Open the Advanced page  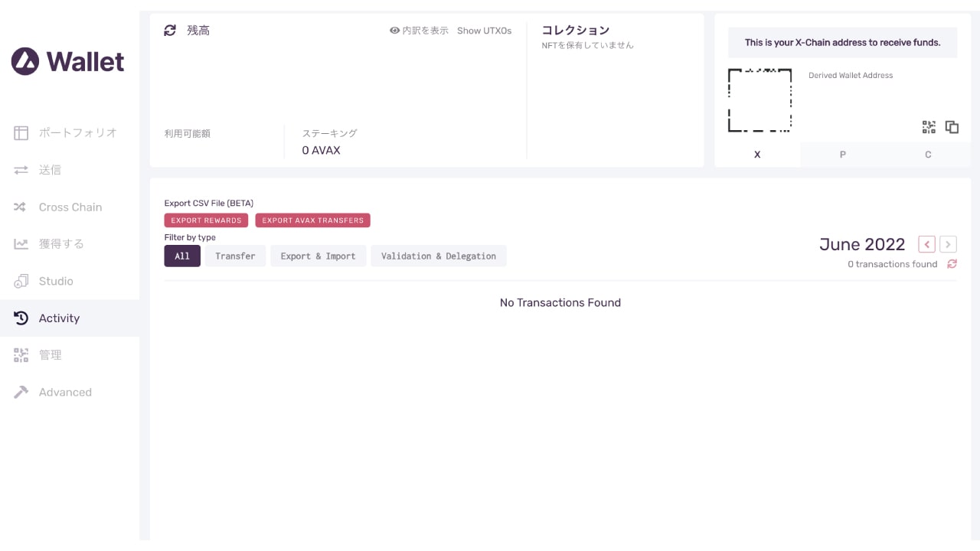pyautogui.click(x=70, y=392)
